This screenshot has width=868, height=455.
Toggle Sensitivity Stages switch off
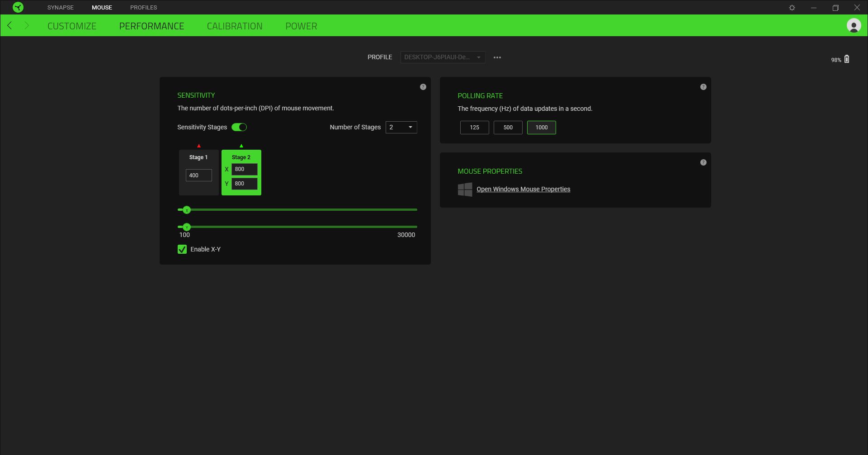pyautogui.click(x=239, y=127)
